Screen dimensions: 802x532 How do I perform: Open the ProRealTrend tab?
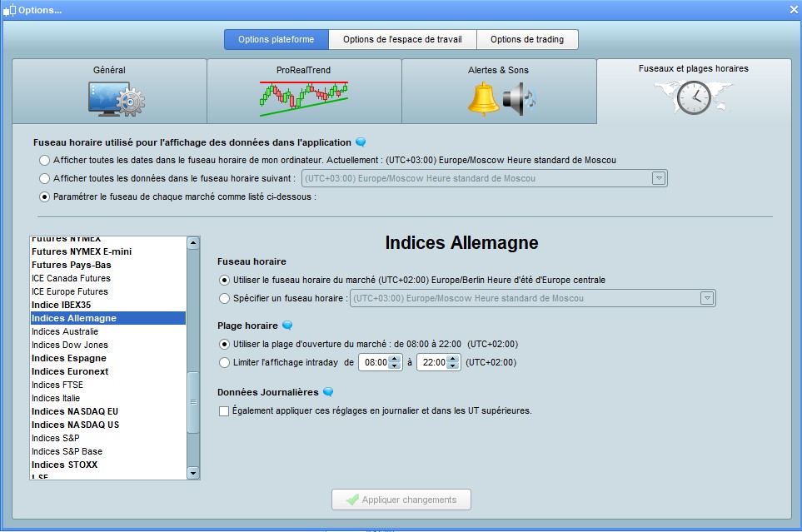pos(304,91)
